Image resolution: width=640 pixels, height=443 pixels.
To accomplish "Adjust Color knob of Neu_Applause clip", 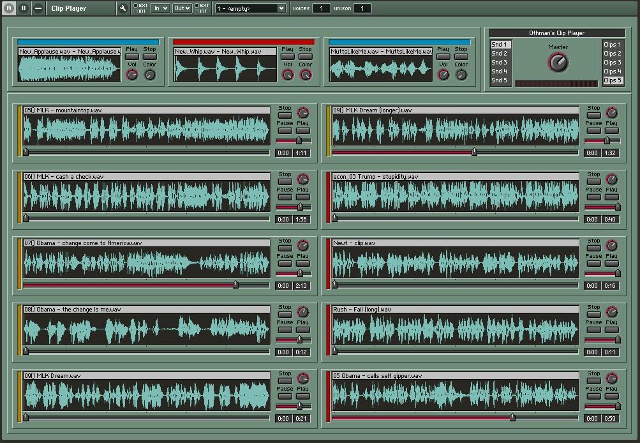I will [150, 75].
